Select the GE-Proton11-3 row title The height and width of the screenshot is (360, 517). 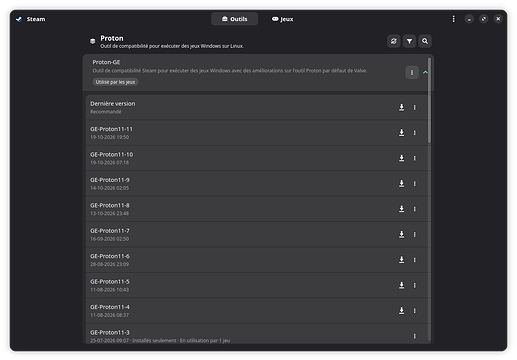coord(110,332)
